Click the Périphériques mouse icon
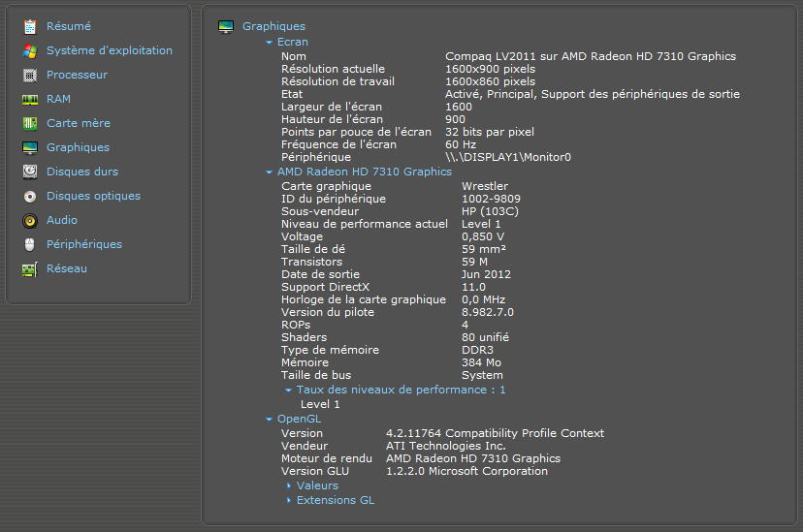Image resolution: width=803 pixels, height=532 pixels. coord(30,244)
